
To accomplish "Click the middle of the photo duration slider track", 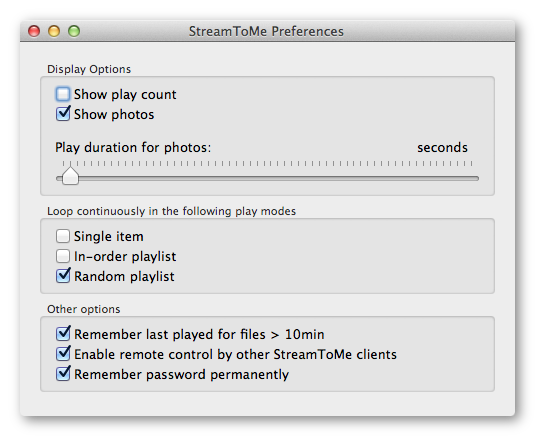I will point(268,178).
